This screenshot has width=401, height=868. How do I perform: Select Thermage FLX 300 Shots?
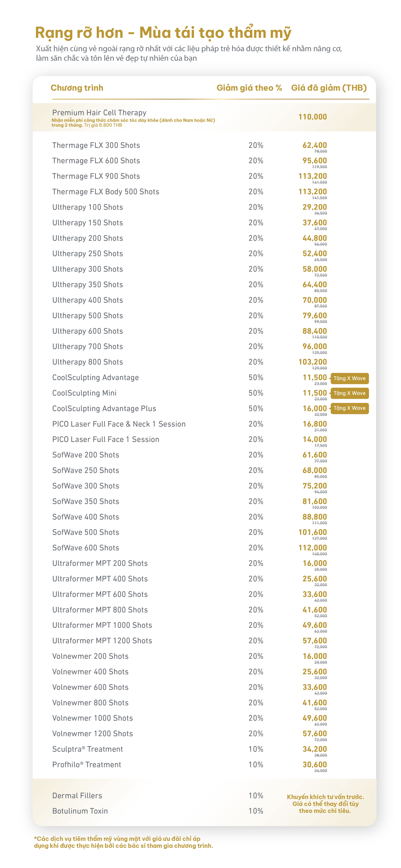[96, 145]
